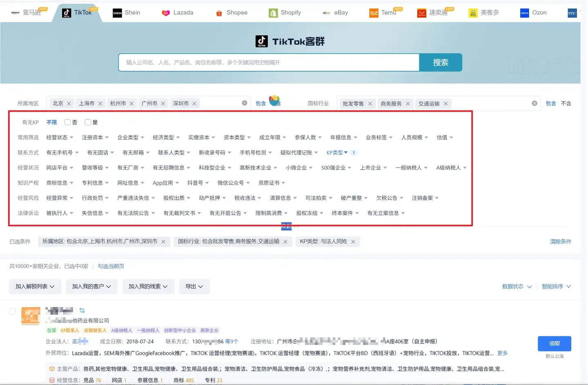Image resolution: width=588 pixels, height=385 pixels.
Task: Remove the 广州市 region tag
Action: coord(163,103)
